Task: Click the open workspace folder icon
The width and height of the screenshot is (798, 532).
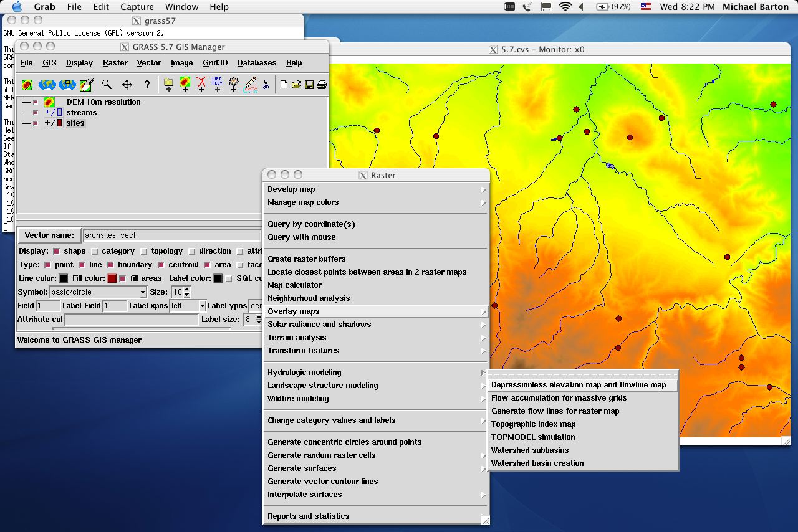Action: click(296, 85)
